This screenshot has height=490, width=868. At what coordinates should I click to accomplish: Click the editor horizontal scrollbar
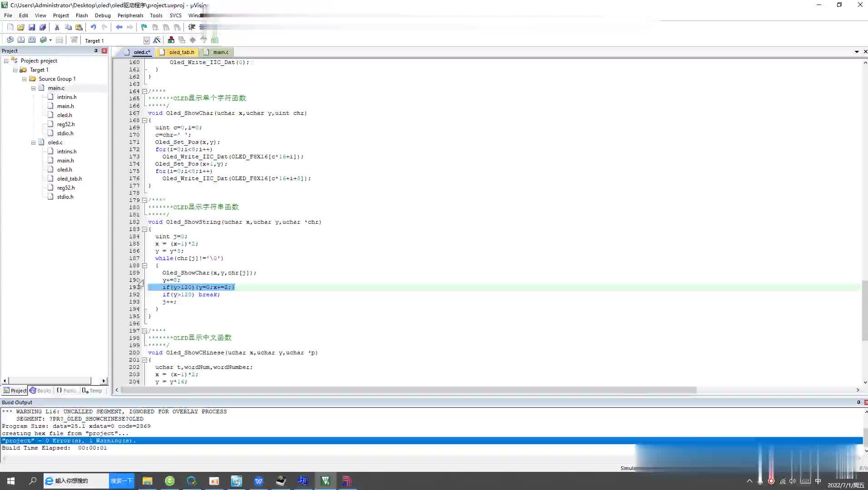pos(409,390)
